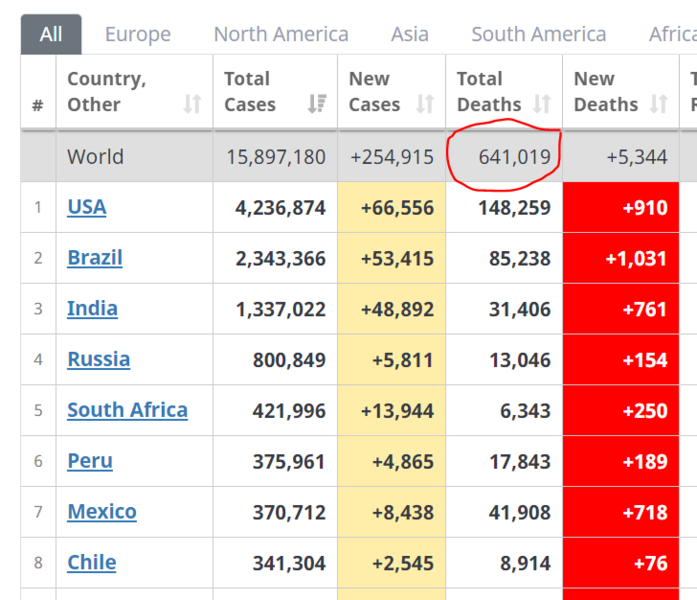
Task: Select the All tab
Action: 51,34
